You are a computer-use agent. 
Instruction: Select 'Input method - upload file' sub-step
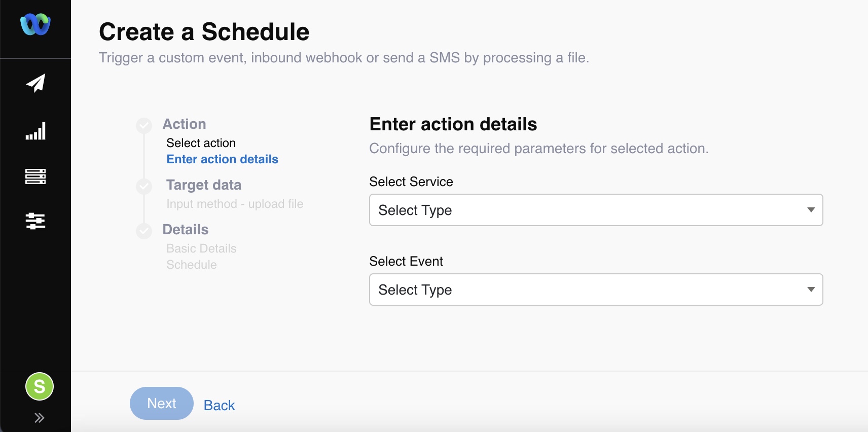235,204
